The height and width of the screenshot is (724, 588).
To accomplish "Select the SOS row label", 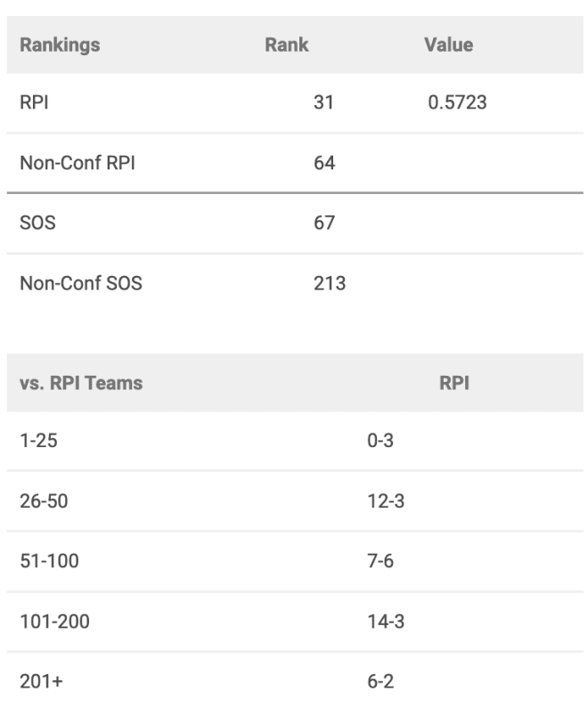I will coord(37,223).
